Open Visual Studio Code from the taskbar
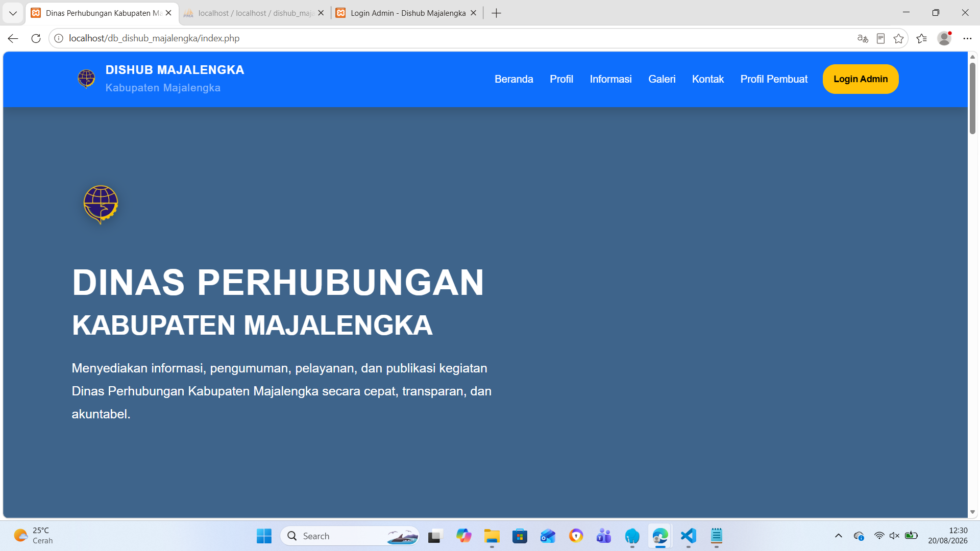 [x=689, y=536]
